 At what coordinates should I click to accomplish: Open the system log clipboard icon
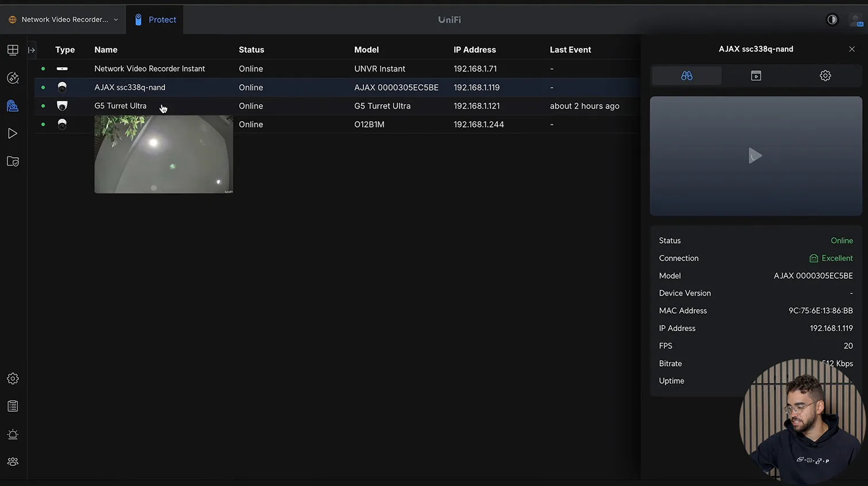pyautogui.click(x=13, y=406)
